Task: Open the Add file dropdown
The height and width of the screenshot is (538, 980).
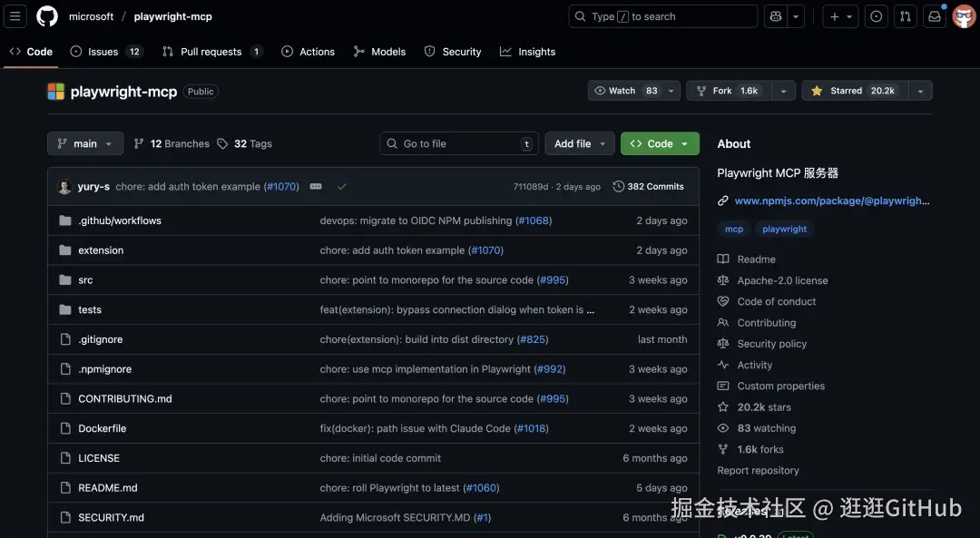Action: coord(579,143)
